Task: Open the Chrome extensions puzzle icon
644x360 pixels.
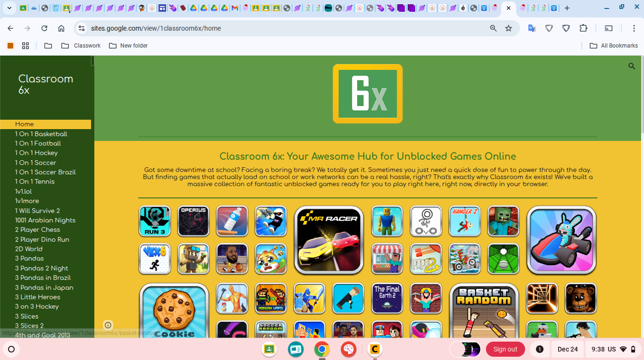Action: pos(583,28)
